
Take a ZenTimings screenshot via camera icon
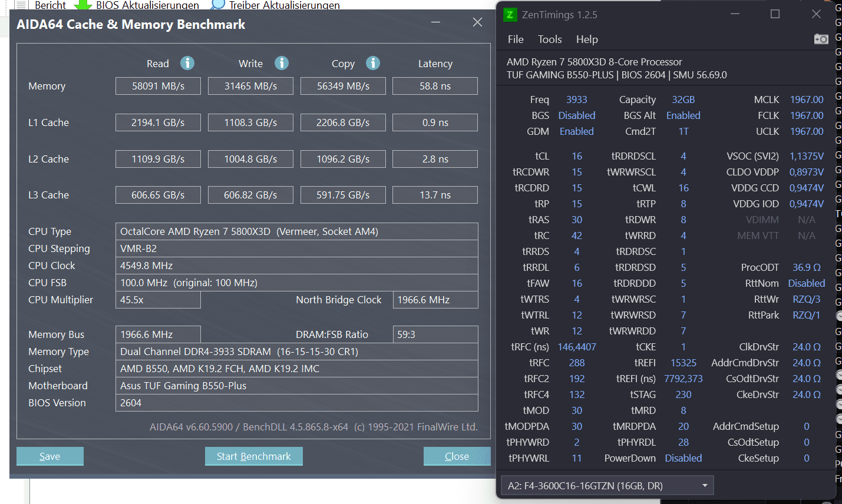[821, 39]
